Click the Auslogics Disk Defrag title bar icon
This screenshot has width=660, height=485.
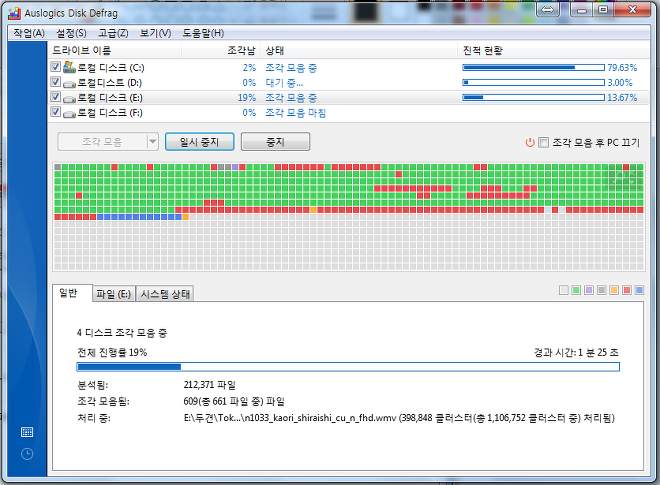(14, 13)
